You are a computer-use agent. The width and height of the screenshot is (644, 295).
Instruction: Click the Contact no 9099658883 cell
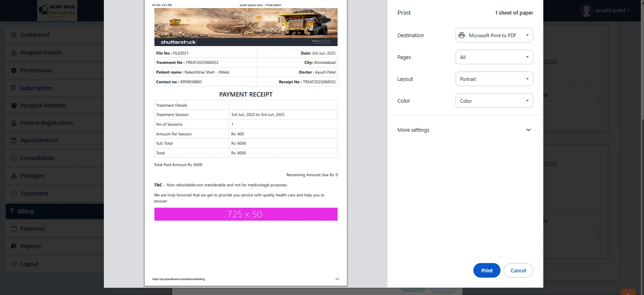pyautogui.click(x=205, y=82)
